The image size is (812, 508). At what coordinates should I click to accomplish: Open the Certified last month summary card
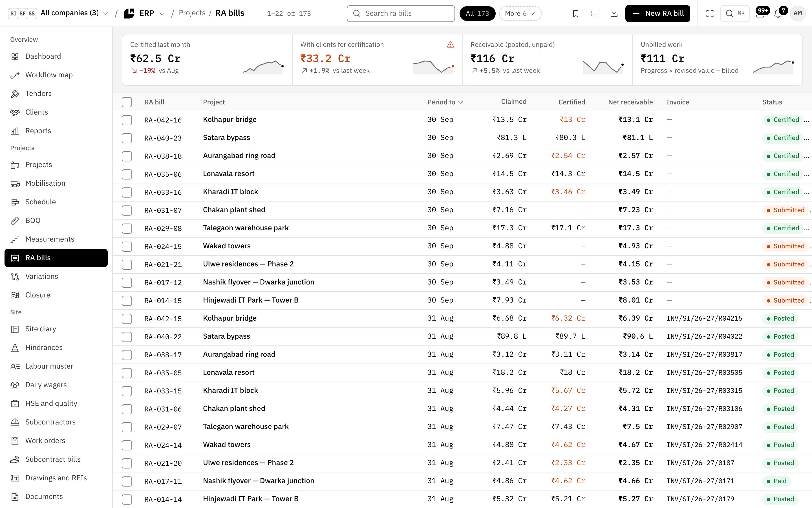click(207, 60)
